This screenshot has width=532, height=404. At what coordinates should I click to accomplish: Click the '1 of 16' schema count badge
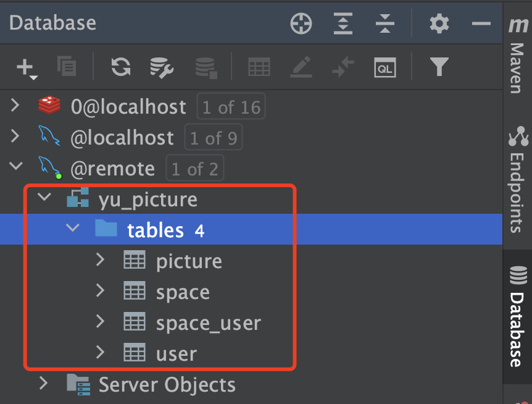click(x=231, y=107)
